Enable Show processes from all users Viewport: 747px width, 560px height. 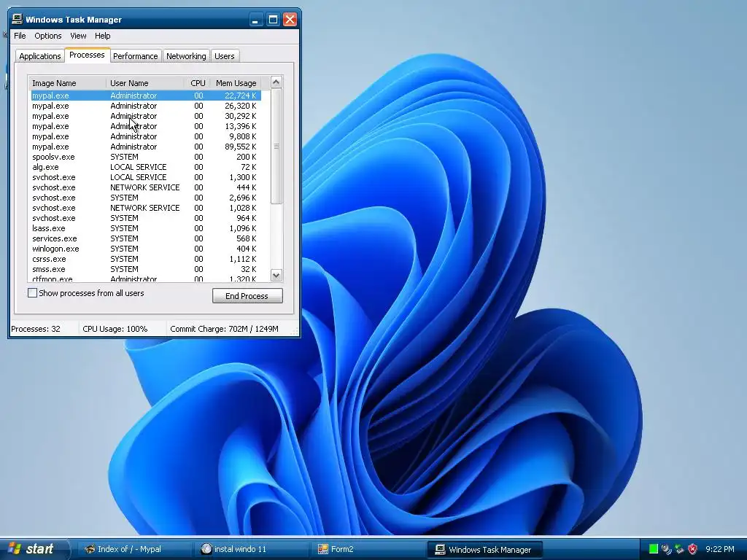(32, 293)
